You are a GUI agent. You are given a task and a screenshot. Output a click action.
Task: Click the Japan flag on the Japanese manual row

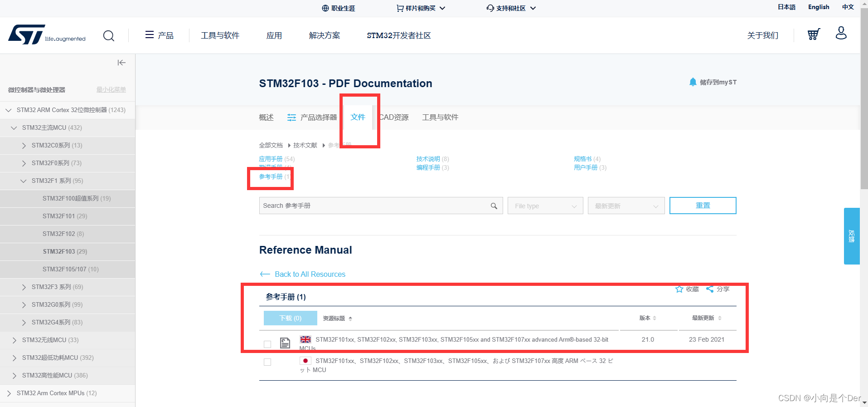305,361
